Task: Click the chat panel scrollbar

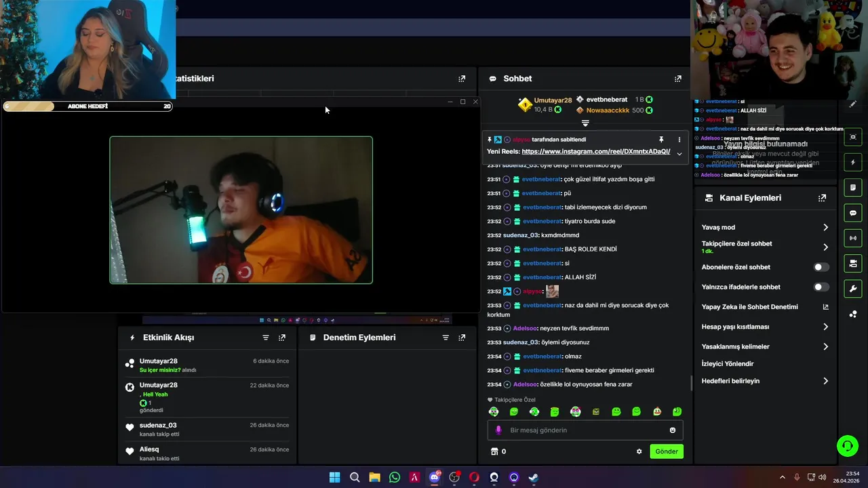Action: 691,383
